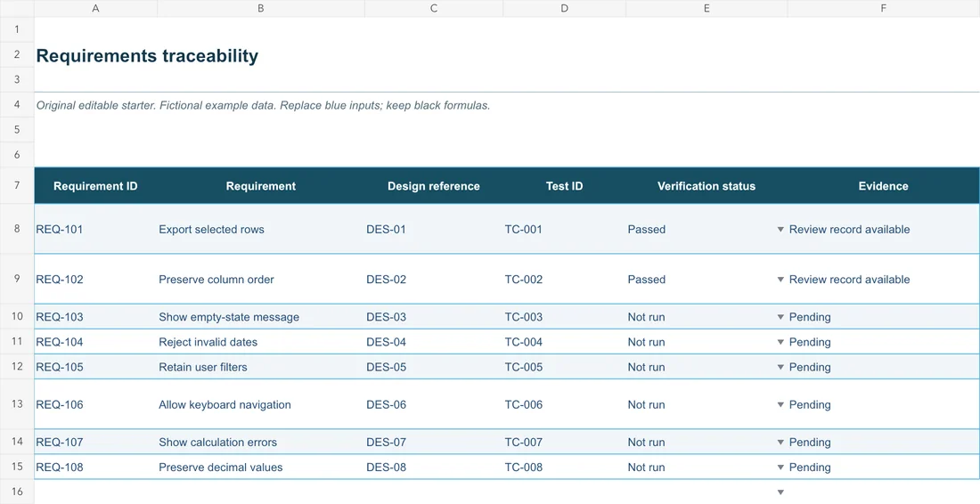Screen dimensions: 980x504
Task: Click the 'Review record available' cell in row 9
Action: point(883,280)
